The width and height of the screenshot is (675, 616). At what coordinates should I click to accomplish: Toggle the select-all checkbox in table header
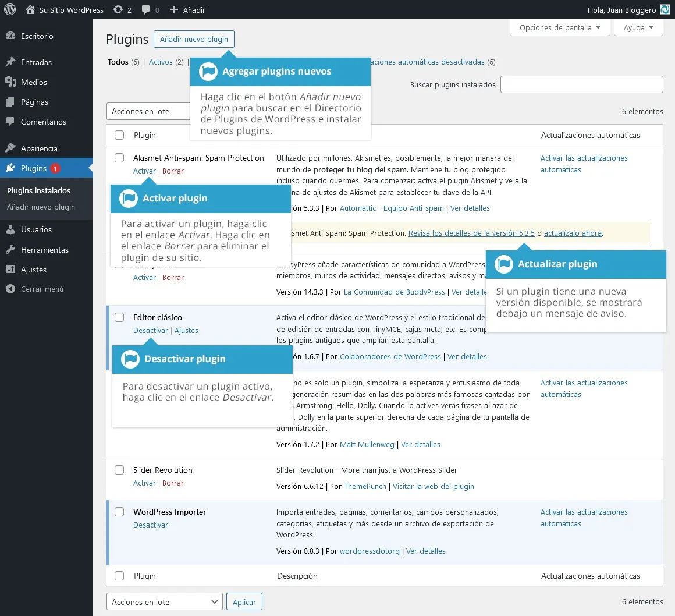[x=119, y=135]
